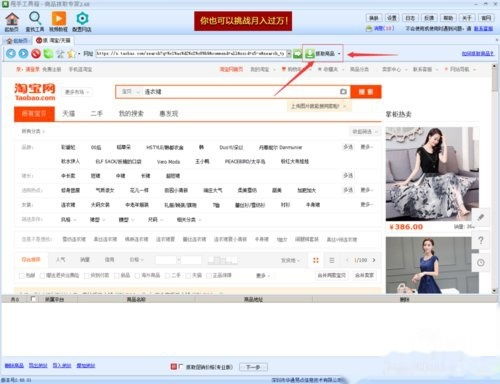Image resolution: width=500 pixels, height=384 pixels.
Task: Open the URL address bar dropdown arrow
Action: [289, 53]
